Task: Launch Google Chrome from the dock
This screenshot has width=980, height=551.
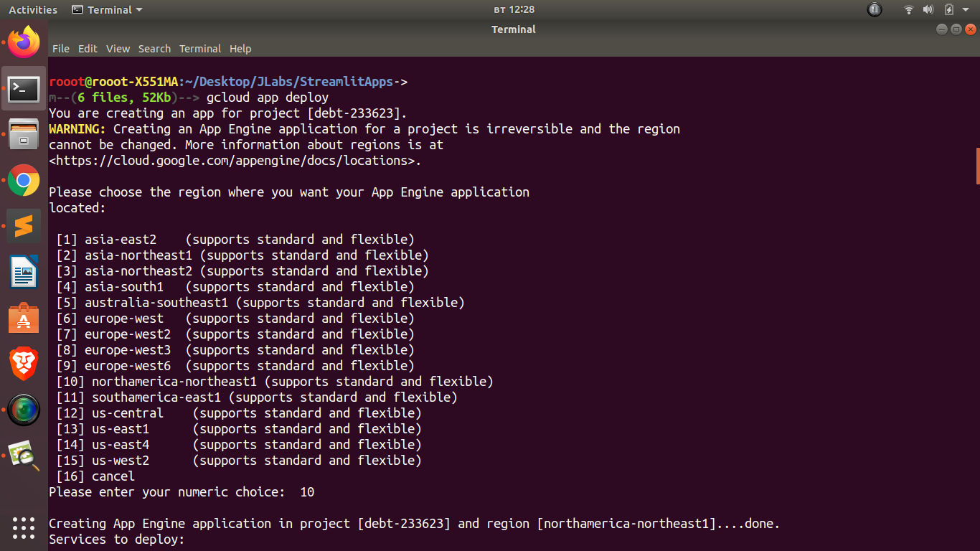Action: [x=24, y=180]
